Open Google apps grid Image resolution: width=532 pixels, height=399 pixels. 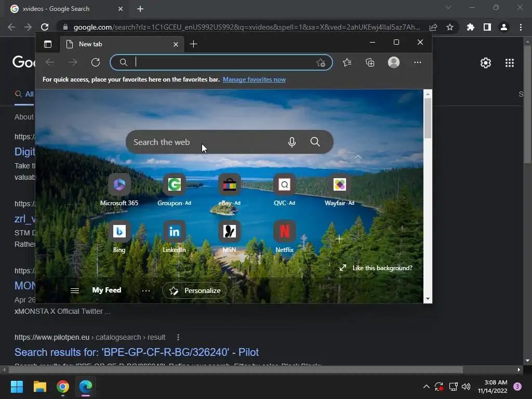[x=509, y=63]
